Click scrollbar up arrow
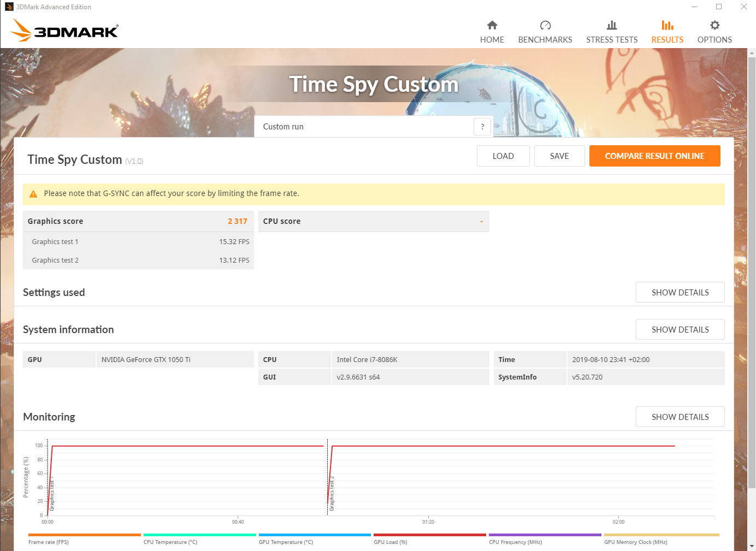This screenshot has height=551, width=756. coord(752,52)
